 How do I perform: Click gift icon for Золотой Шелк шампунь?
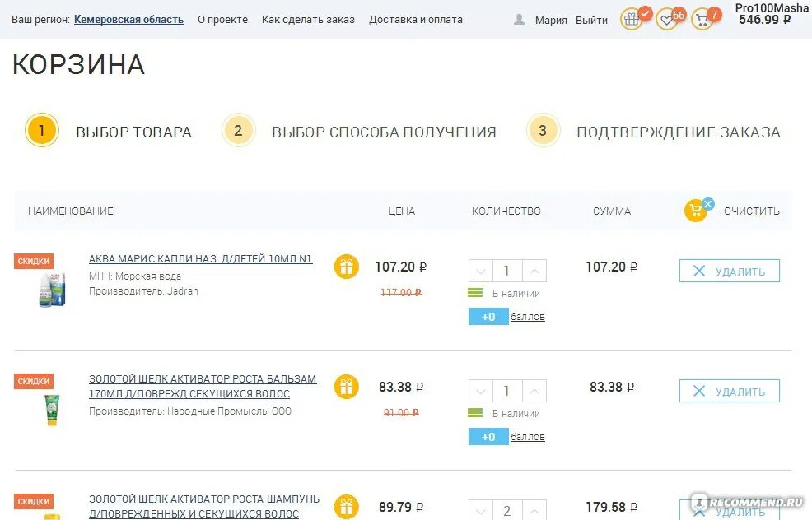pos(347,507)
